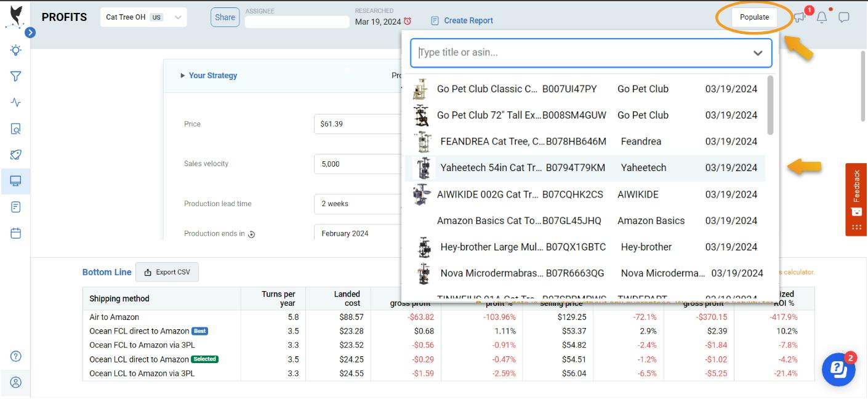Select the Hey-brother Large Multi item
Image resolution: width=868 pixels, height=400 pixels.
click(585, 247)
